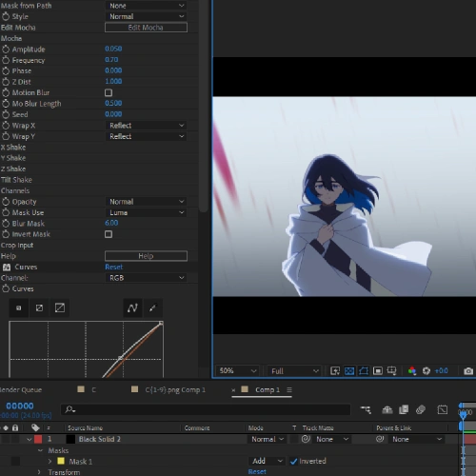
Task: Switch to the Render Queue tab
Action: [x=20, y=389]
